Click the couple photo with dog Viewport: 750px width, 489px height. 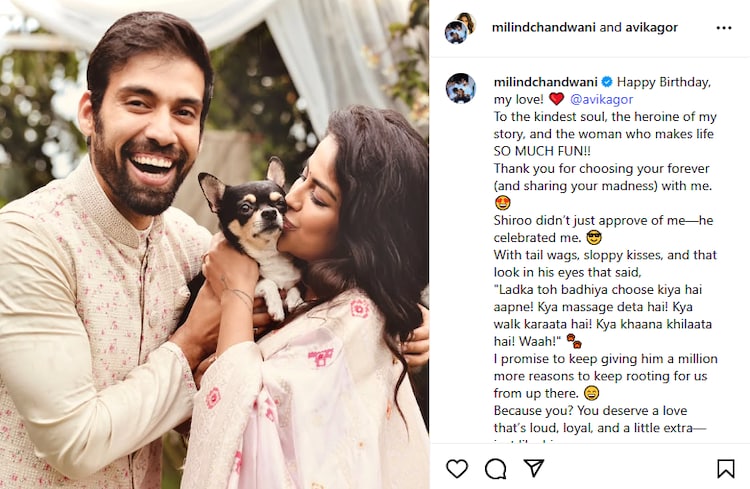pyautogui.click(x=214, y=244)
